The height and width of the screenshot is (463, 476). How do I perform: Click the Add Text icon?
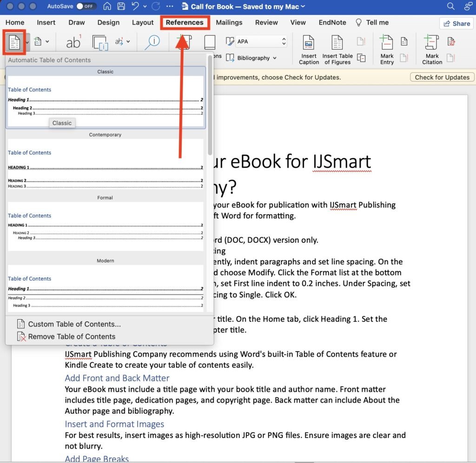coord(38,41)
